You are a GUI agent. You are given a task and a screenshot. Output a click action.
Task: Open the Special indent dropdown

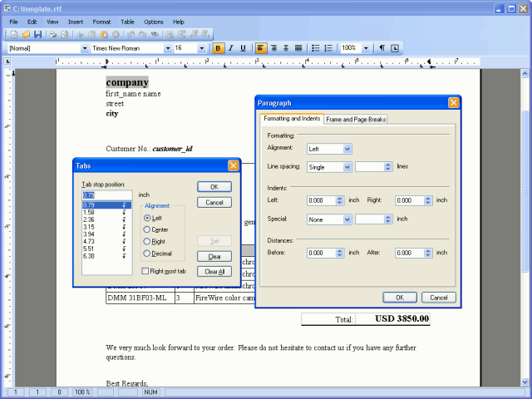(347, 219)
